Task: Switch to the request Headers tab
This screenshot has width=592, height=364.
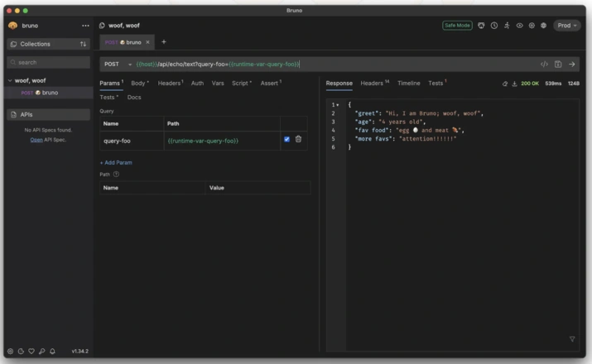Action: tap(171, 84)
